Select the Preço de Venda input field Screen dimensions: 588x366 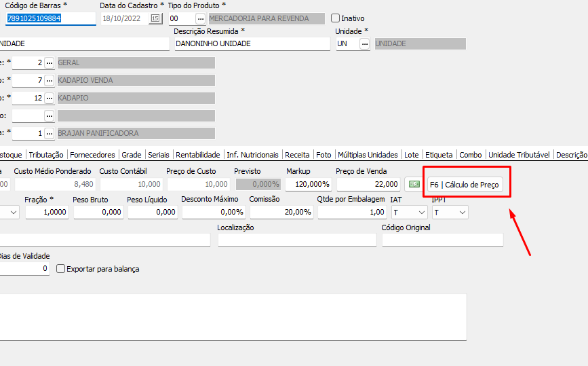(x=368, y=184)
